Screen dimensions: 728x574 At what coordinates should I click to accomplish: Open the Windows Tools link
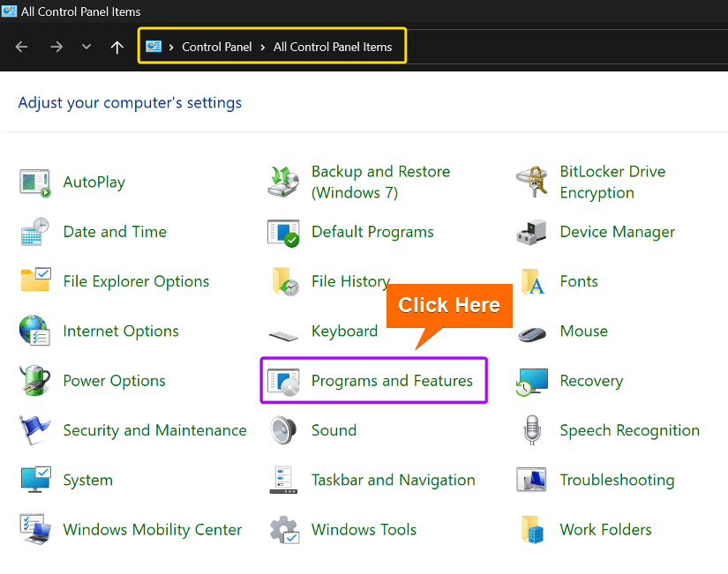[x=364, y=529]
